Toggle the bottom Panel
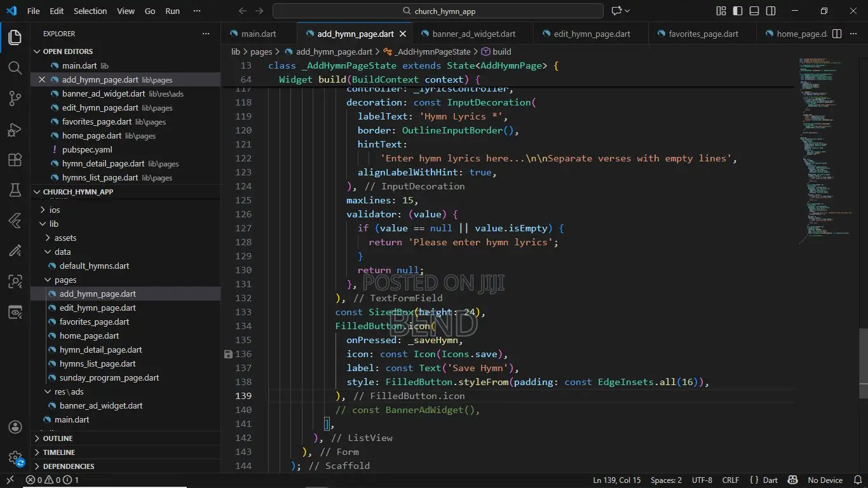The image size is (868, 488). pyautogui.click(x=754, y=11)
